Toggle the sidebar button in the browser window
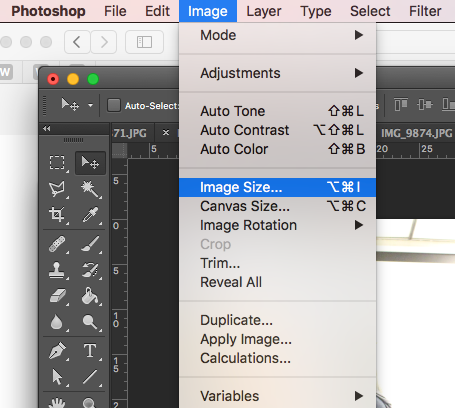 (x=144, y=42)
